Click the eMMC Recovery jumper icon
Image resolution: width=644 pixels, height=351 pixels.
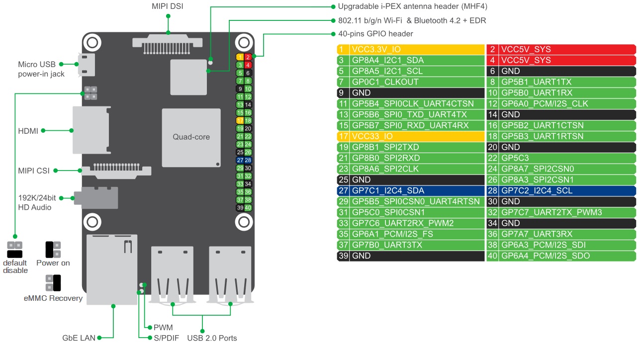[x=53, y=283]
